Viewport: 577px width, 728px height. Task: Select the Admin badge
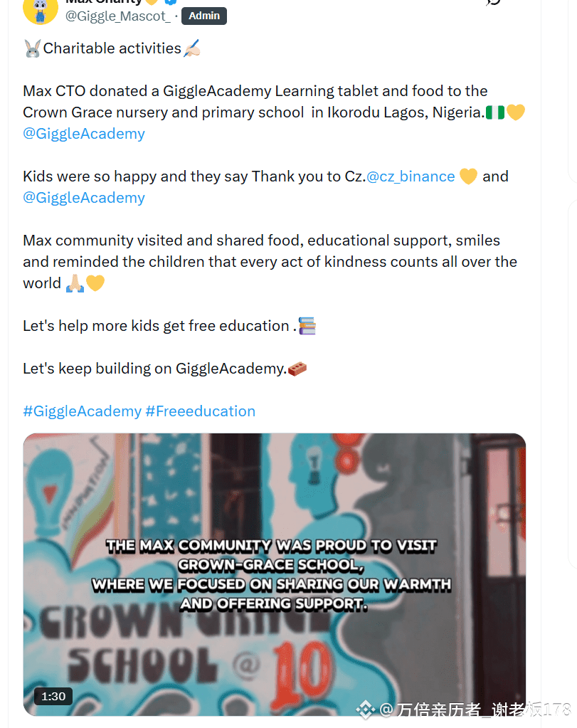click(x=204, y=16)
